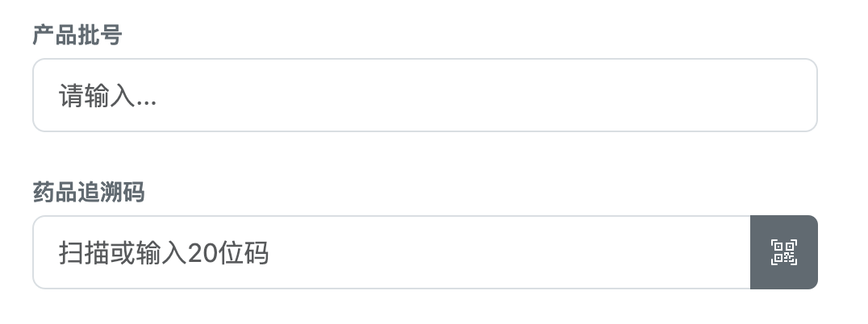Place cursor in the drug traceability code field

[x=391, y=252]
